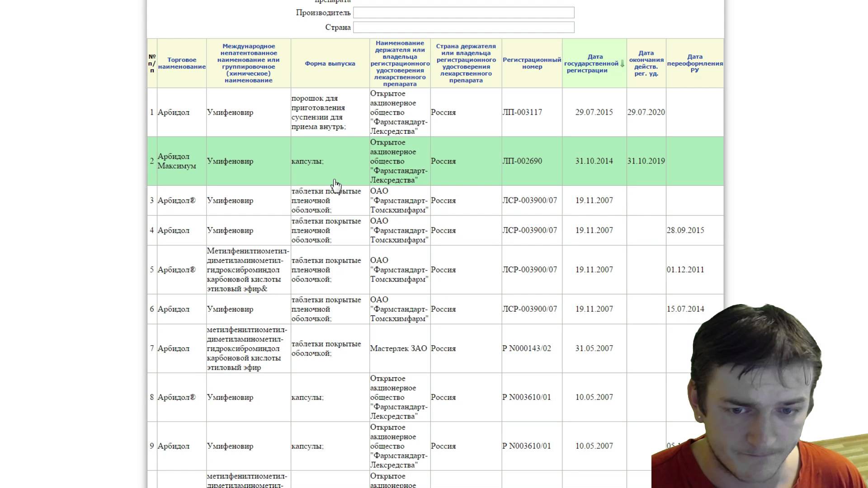Click Умифеновир in row 1

pyautogui.click(x=230, y=113)
